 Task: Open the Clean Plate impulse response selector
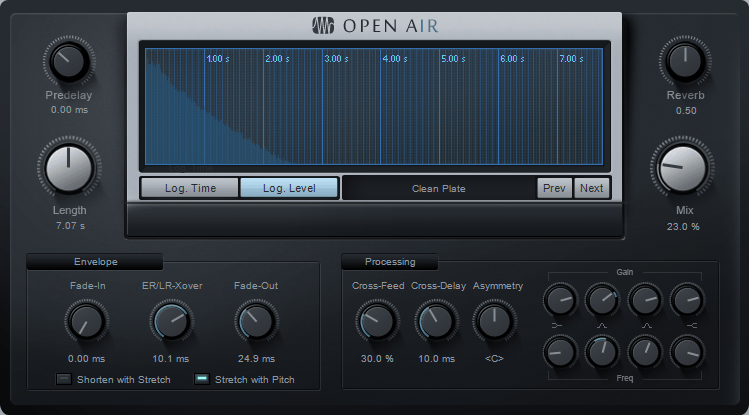point(439,188)
